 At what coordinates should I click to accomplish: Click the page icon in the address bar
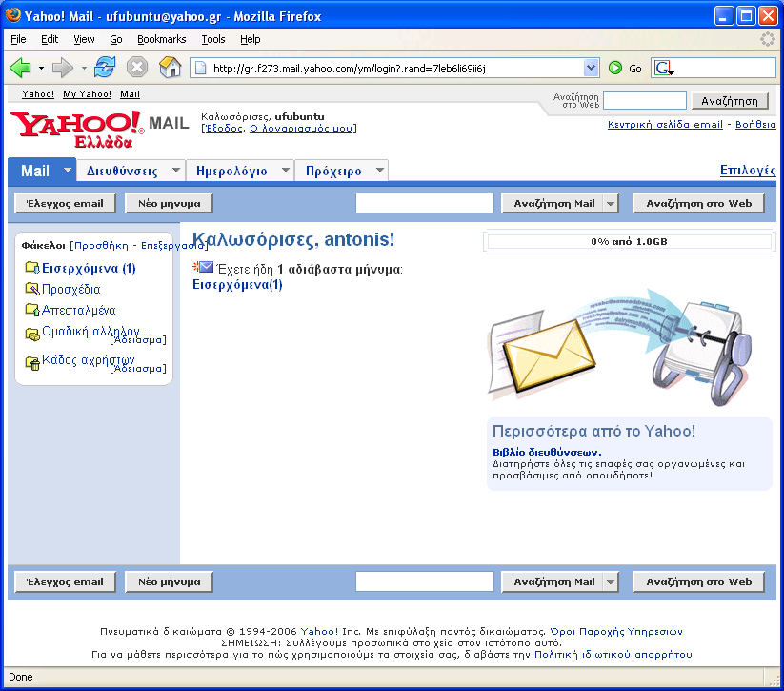click(x=200, y=68)
